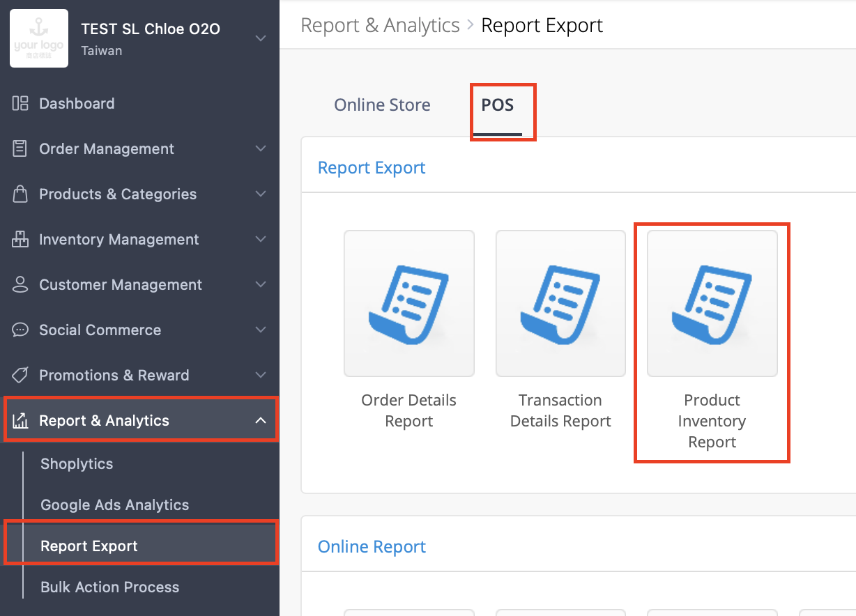Expand the store selector dropdown arrow

point(261,38)
